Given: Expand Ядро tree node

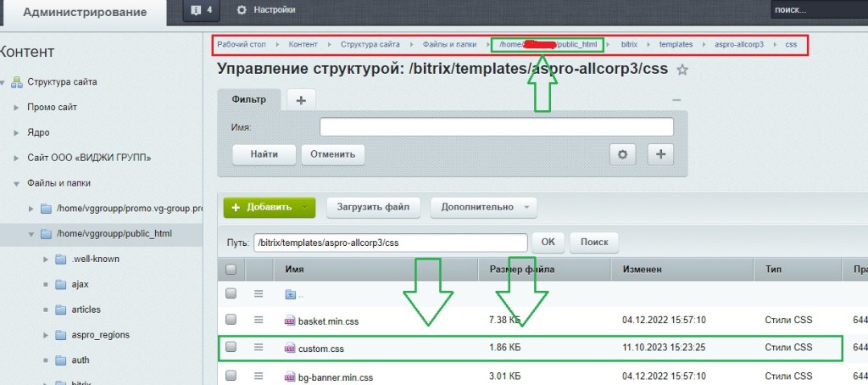Looking at the screenshot, I should pyautogui.click(x=17, y=133).
